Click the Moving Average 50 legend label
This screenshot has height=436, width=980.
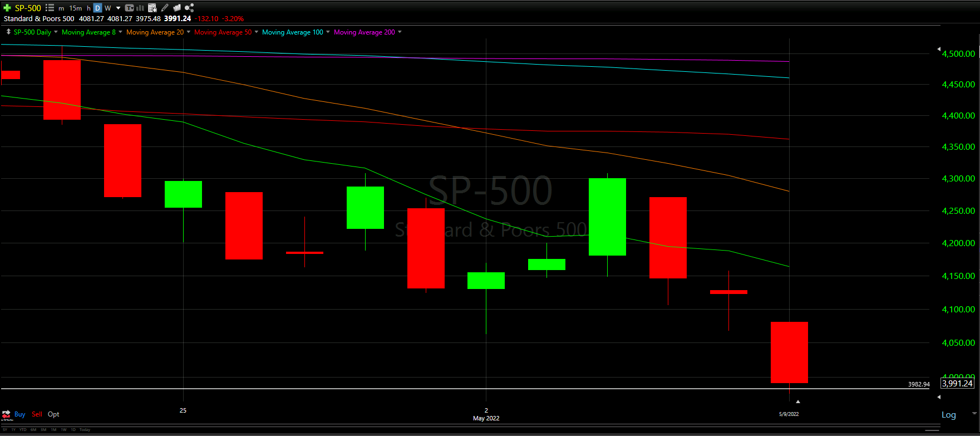[x=223, y=32]
